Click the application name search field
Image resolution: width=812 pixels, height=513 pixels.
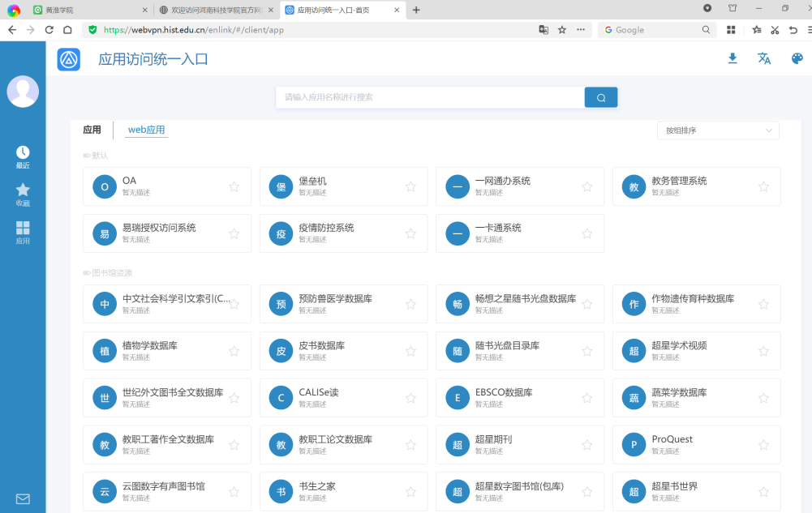tap(430, 97)
